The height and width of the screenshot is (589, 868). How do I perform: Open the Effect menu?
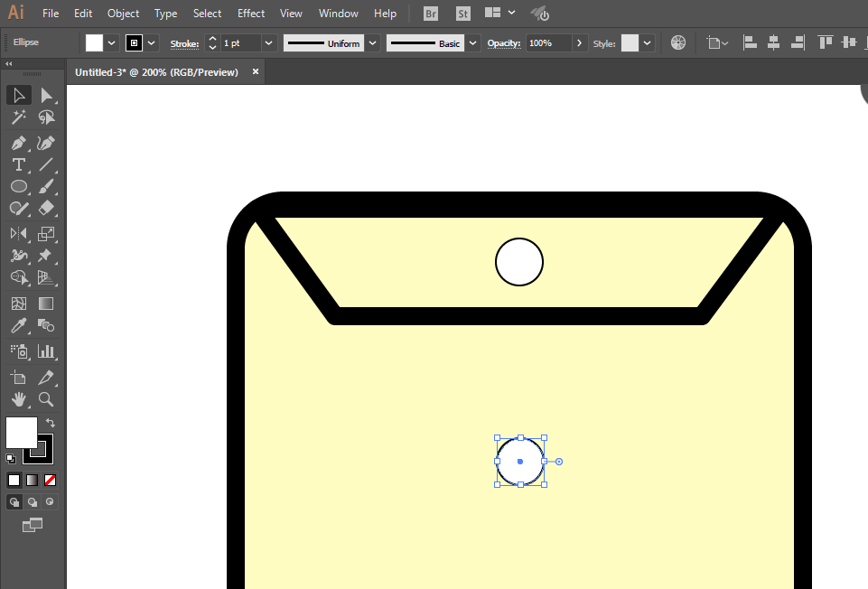click(x=251, y=14)
